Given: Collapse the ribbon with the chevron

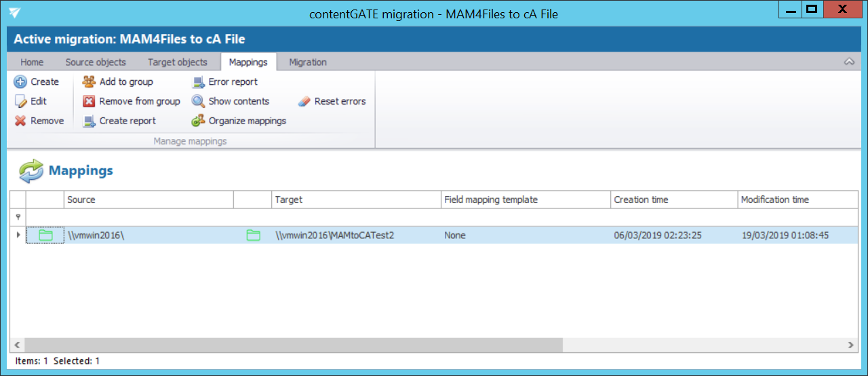Looking at the screenshot, I should pyautogui.click(x=849, y=62).
